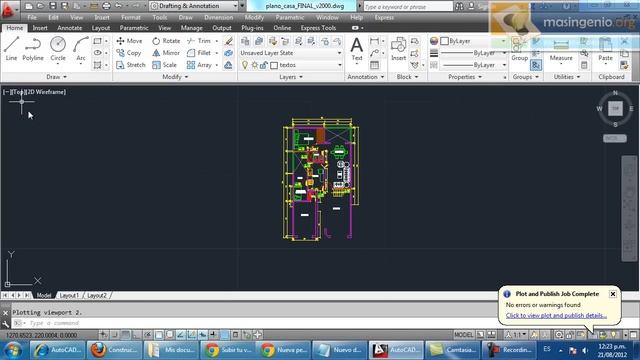The image size is (640, 360).
Task: Open Firefox from the Windows taskbar
Action: 114,350
